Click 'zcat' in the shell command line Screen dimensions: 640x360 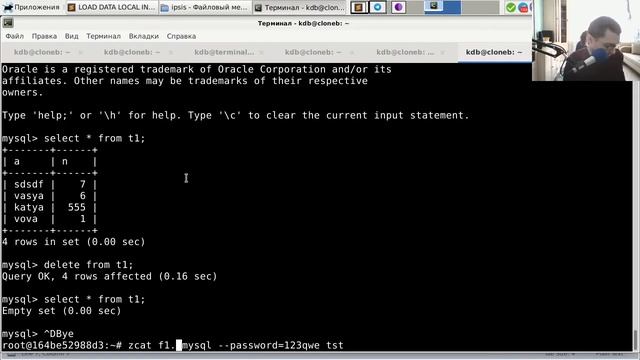[x=140, y=345]
